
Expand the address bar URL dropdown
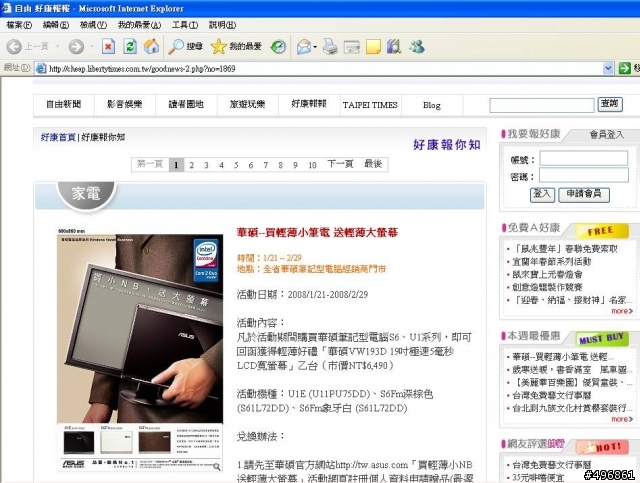(x=608, y=68)
